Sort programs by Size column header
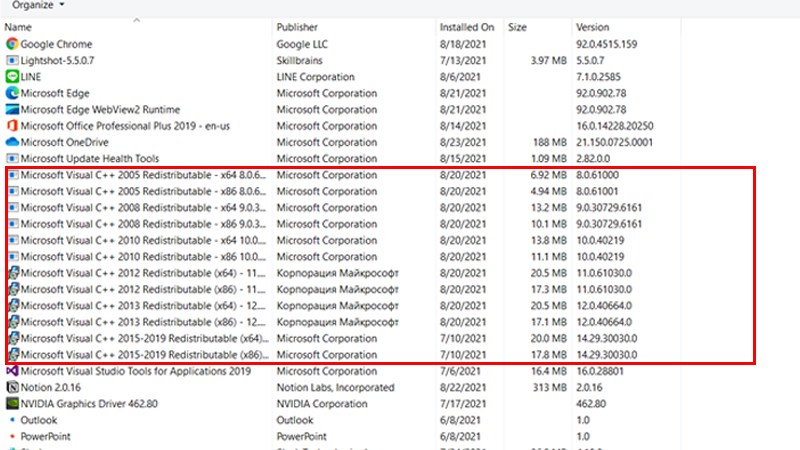 pos(518,27)
